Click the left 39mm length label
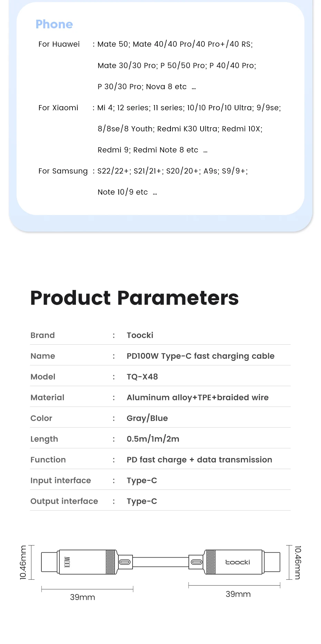This screenshot has height=644, width=321. click(82, 597)
